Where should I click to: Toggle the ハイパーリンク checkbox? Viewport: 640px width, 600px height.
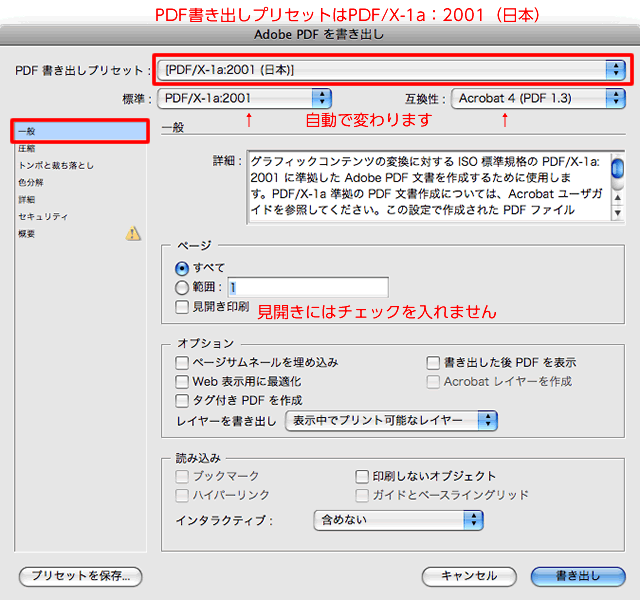[182, 496]
